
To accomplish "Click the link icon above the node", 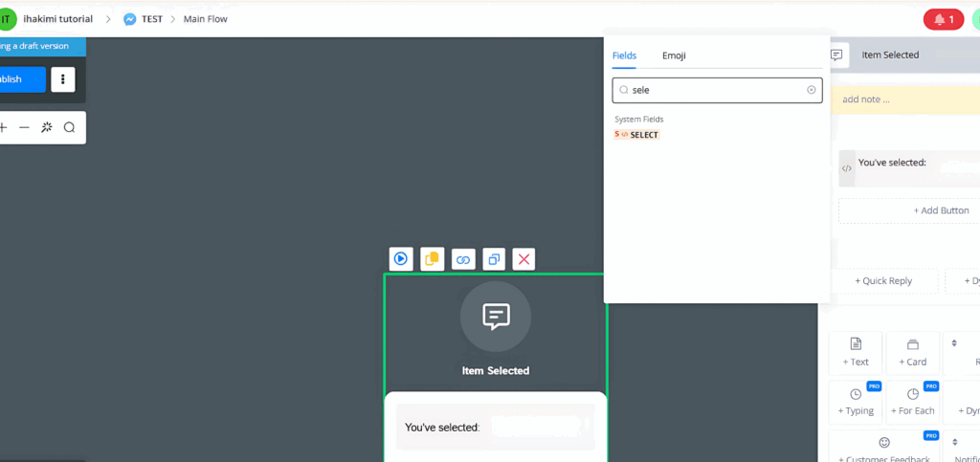I will pos(463,258).
